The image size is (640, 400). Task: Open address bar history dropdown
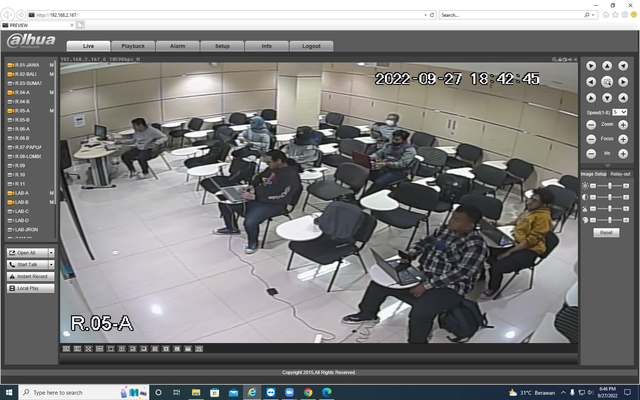(426, 15)
